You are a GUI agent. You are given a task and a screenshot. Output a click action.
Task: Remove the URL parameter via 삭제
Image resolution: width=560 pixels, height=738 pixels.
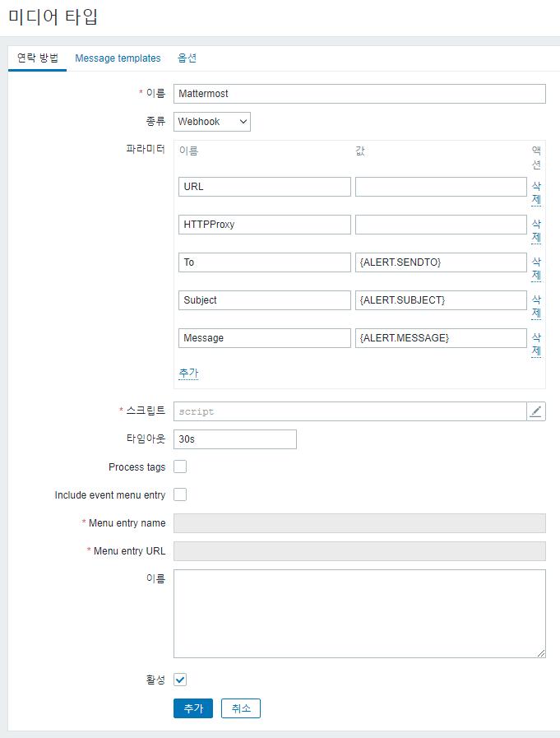tap(536, 193)
